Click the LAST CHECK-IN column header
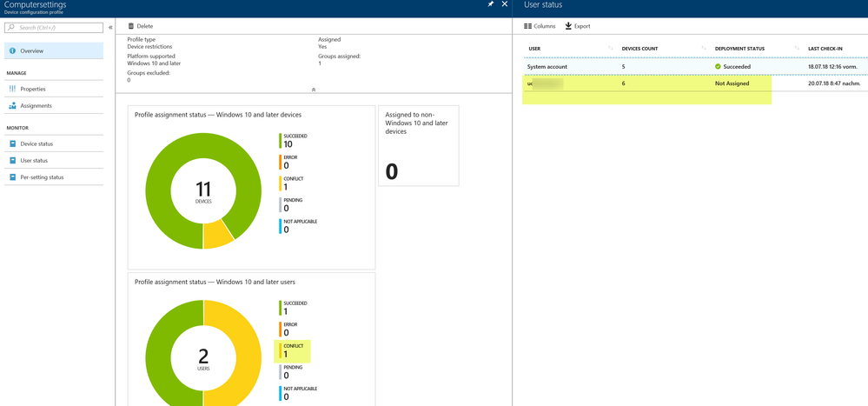 tap(825, 49)
